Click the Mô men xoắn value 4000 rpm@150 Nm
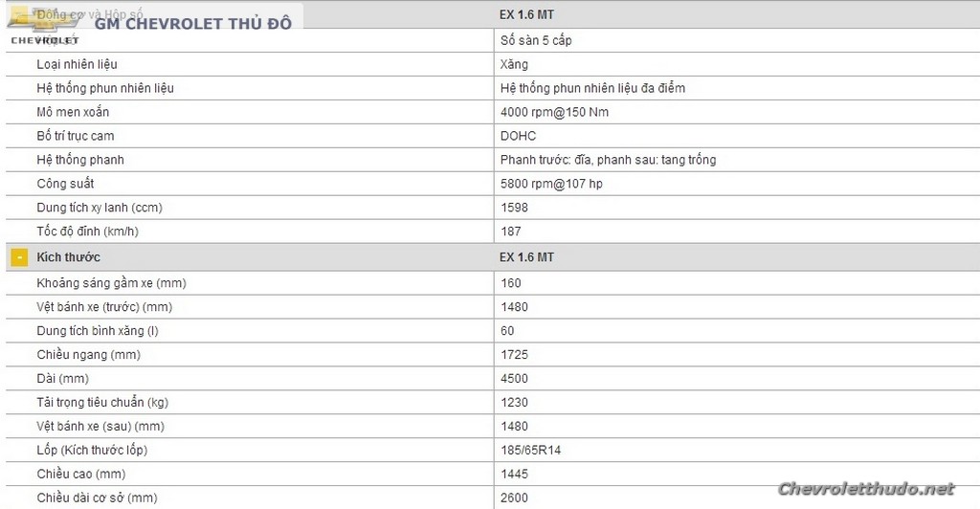This screenshot has height=509, width=980. click(x=554, y=112)
